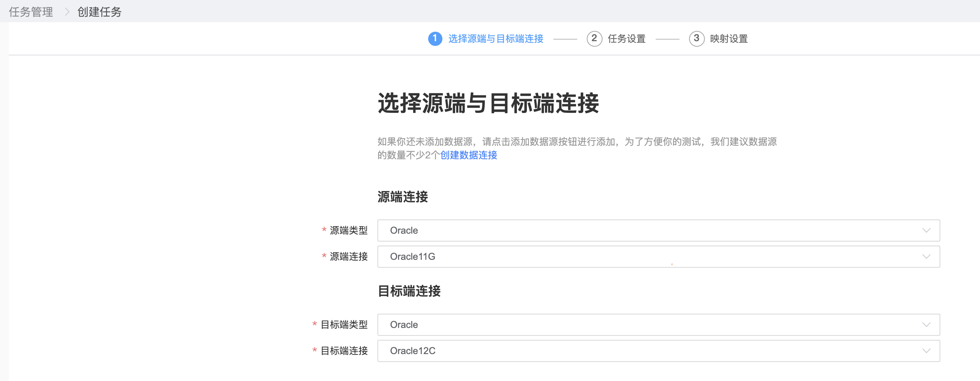Click the red asterisk beside 源端类型
Image resolution: width=980 pixels, height=381 pixels.
point(323,231)
